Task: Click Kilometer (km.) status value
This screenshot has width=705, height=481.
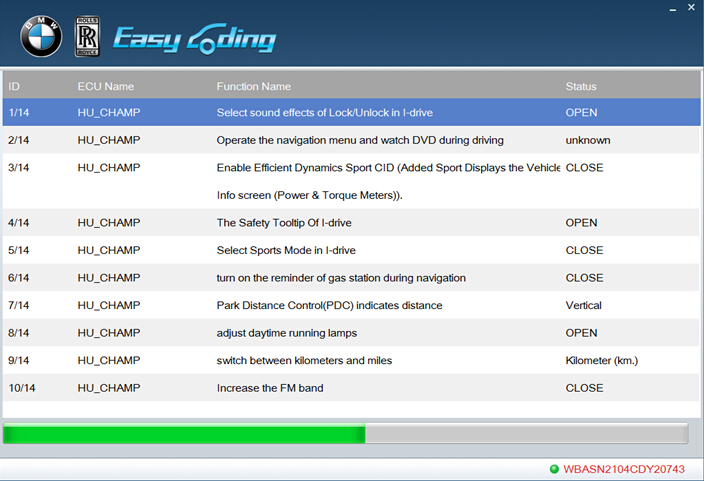Action: tap(602, 361)
